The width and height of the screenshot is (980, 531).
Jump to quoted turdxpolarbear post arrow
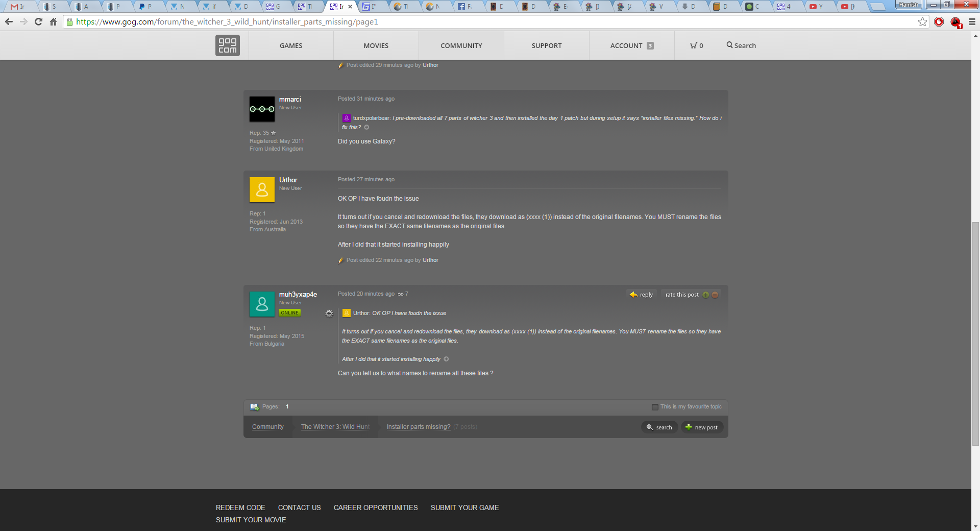[366, 127]
